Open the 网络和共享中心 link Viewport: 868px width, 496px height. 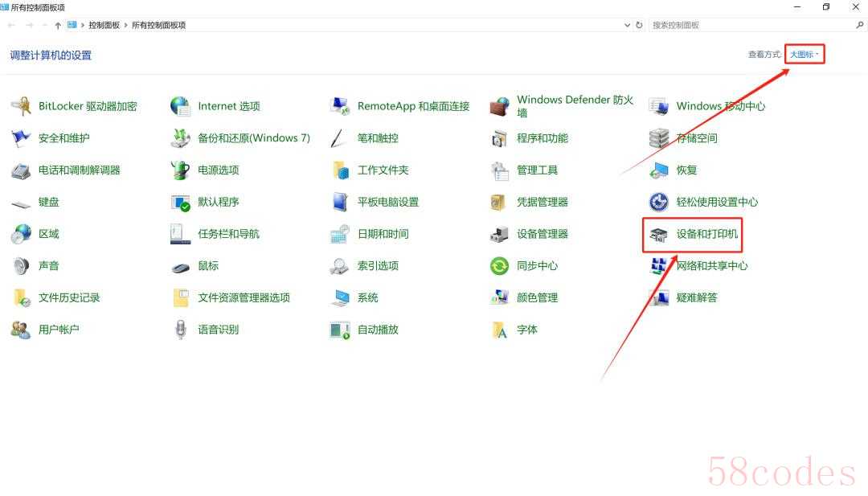pos(712,266)
